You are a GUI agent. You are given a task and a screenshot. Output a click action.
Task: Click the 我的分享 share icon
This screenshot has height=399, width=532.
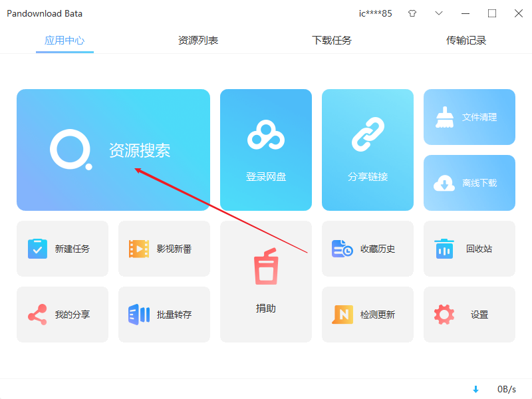click(x=37, y=315)
